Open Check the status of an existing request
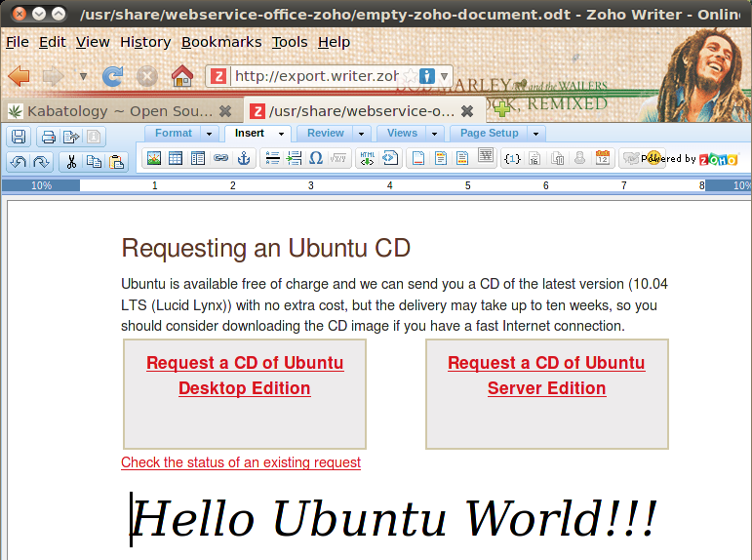The height and width of the screenshot is (560, 752). pyautogui.click(x=241, y=462)
